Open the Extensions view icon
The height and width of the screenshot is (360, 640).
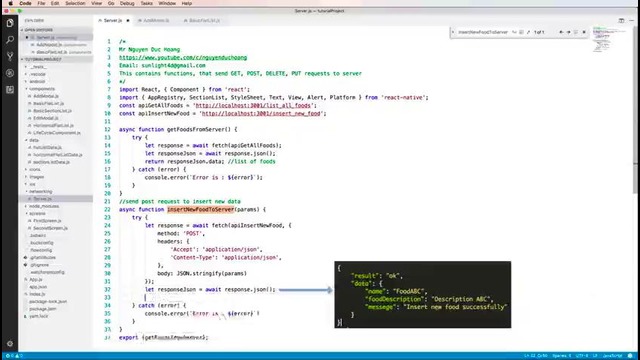coord(10,89)
